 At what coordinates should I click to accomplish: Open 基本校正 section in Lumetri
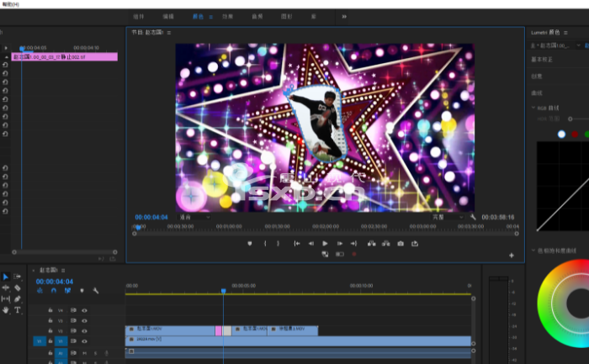tap(542, 60)
